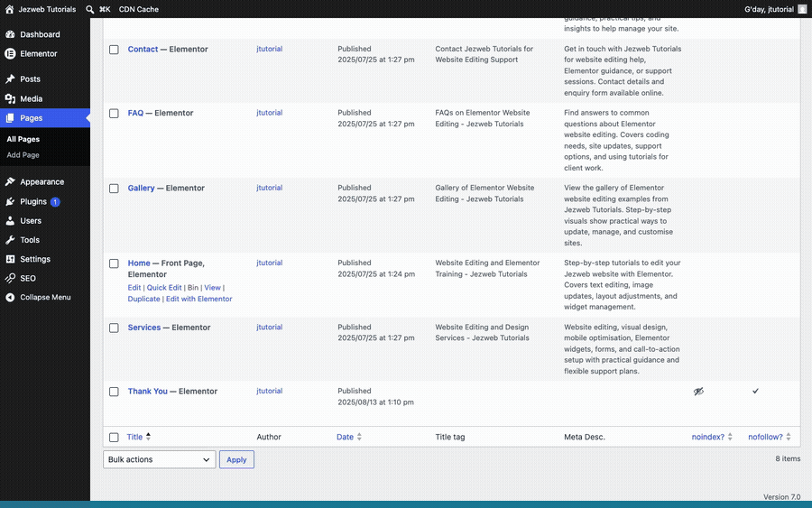Tick the checkbox for the Home page
The height and width of the screenshot is (508, 812).
[x=114, y=263]
